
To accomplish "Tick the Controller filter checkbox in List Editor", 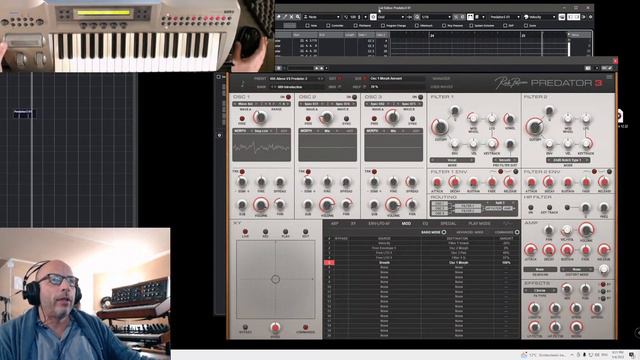I will [x=328, y=25].
